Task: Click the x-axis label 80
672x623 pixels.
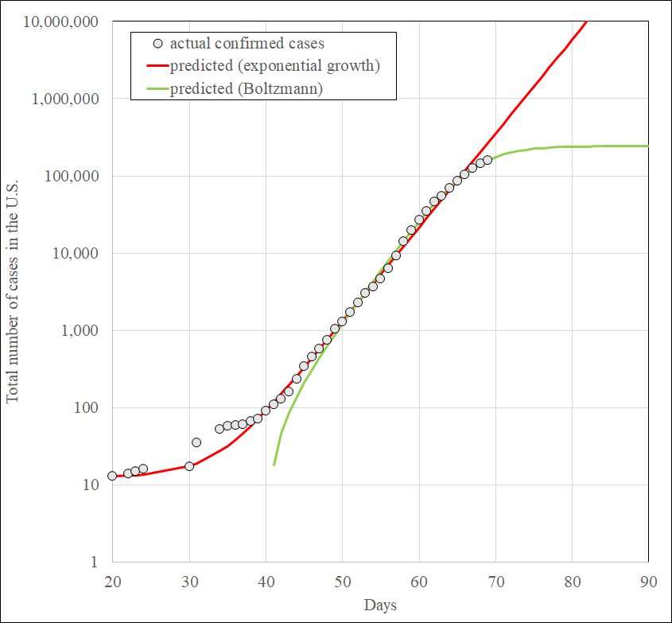Action: click(x=572, y=582)
